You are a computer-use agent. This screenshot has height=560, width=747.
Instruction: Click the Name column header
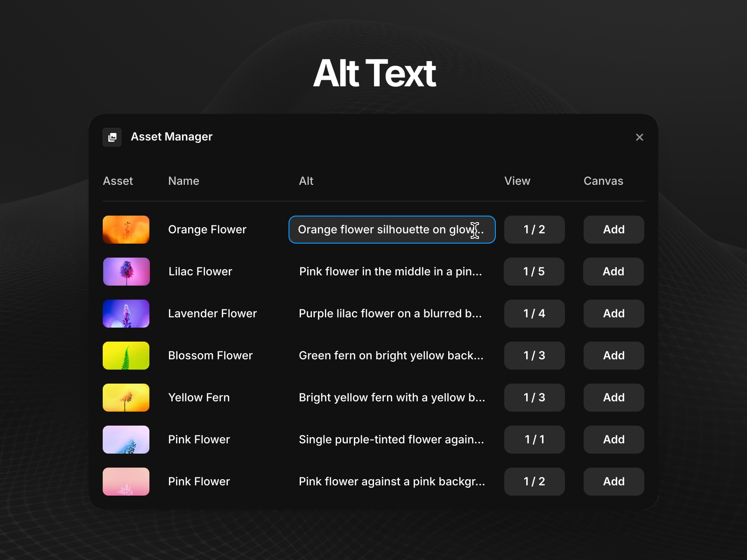(x=183, y=181)
